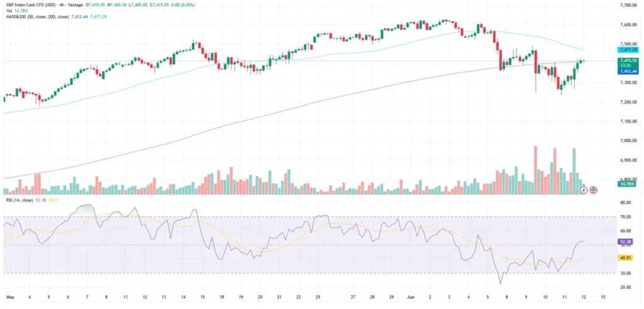Viewport: 644px width, 309px height.
Task: Click the US flag economic event icon
Action: coord(593,190)
